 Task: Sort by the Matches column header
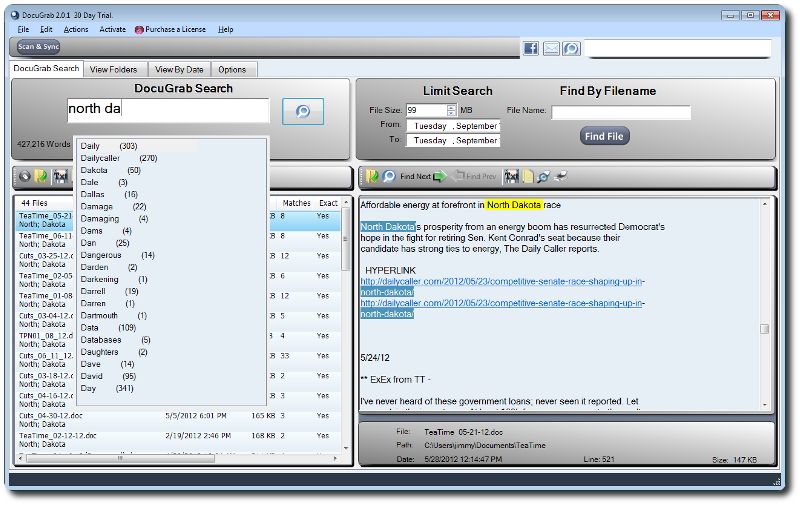[x=296, y=203]
